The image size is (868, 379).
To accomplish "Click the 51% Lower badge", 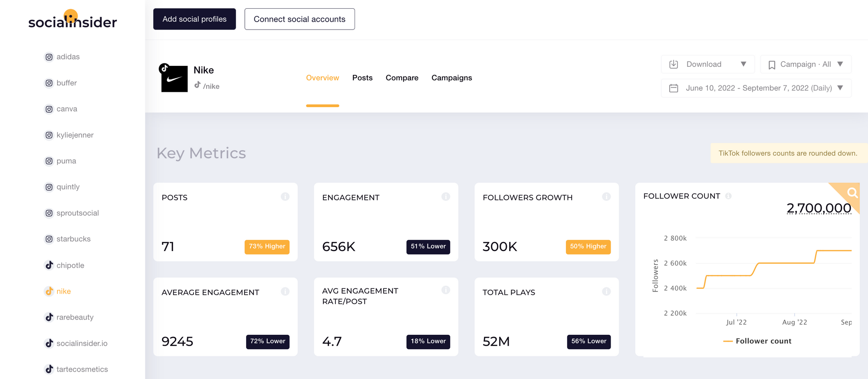I will pos(428,246).
